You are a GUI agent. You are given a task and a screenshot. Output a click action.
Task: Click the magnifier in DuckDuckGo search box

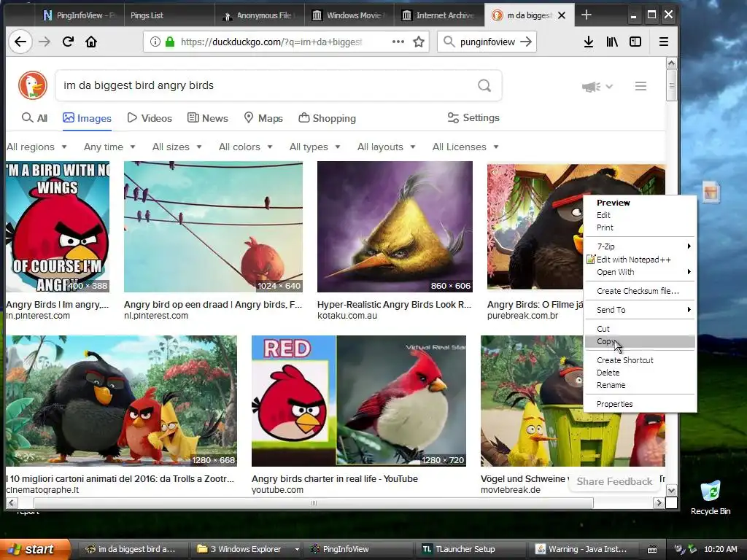pos(484,86)
